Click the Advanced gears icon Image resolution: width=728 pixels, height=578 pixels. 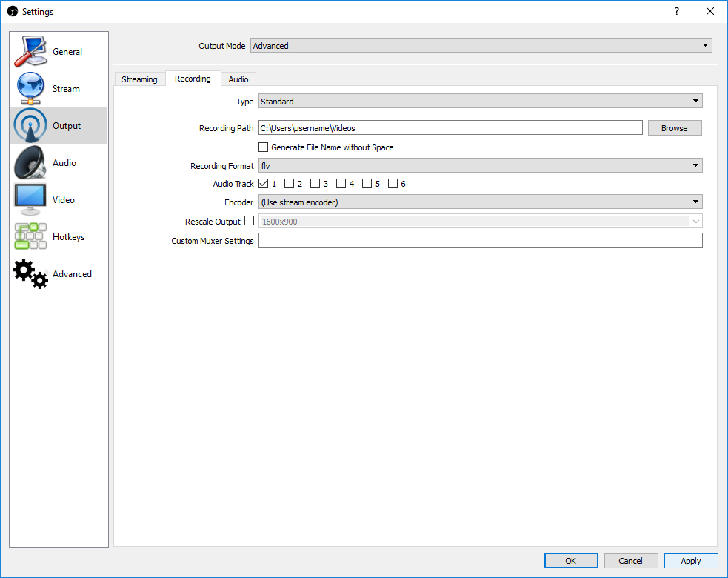(30, 274)
